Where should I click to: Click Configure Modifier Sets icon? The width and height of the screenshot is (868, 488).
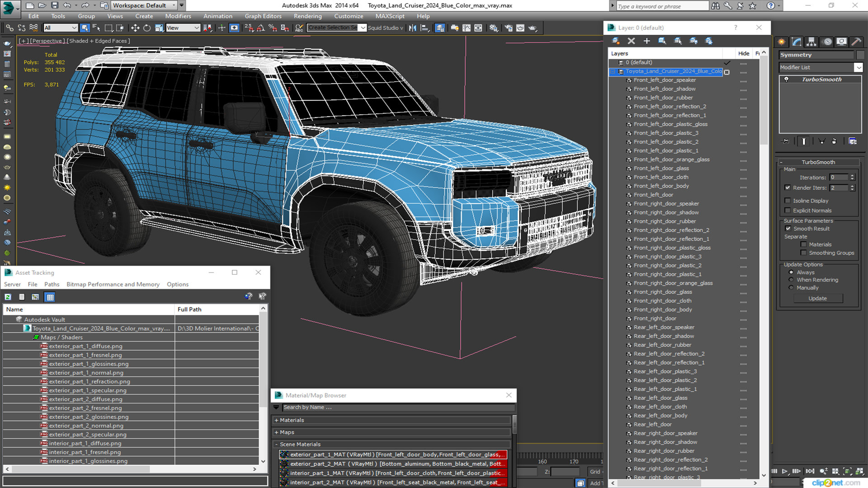pyautogui.click(x=853, y=141)
